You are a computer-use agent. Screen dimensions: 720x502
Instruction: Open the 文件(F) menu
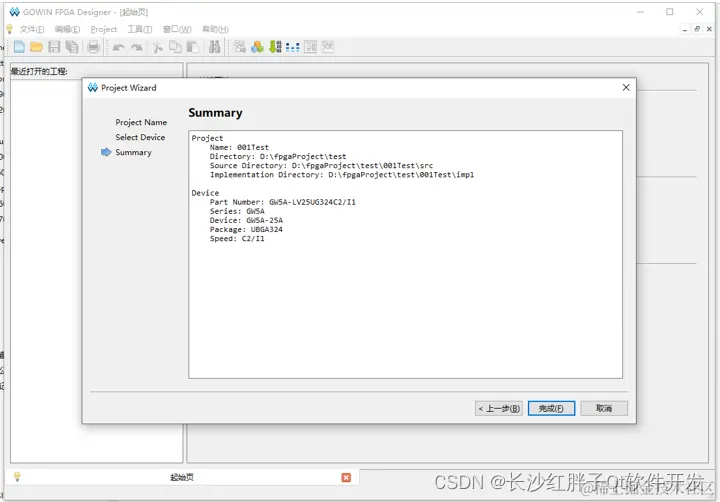[32, 29]
